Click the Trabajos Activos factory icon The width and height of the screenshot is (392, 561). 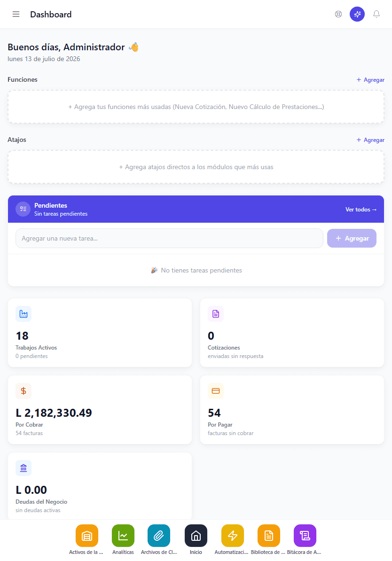[x=24, y=314]
